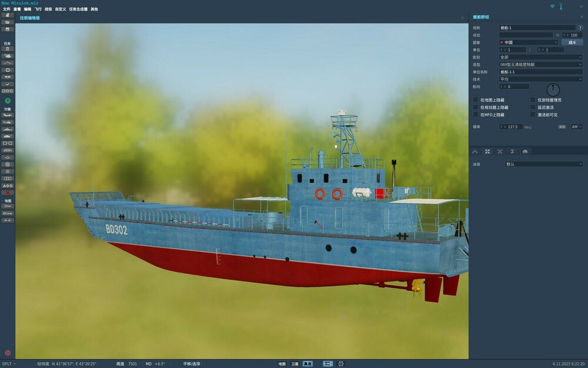Click the wifi signal icon top right
Viewport: 588px width, 368px height.
[552, 6]
